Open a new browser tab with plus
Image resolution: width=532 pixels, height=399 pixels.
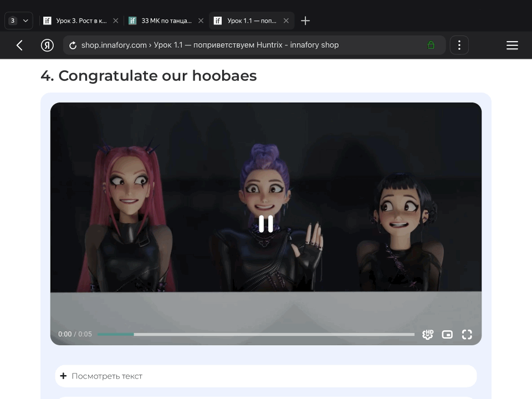pyautogui.click(x=305, y=21)
